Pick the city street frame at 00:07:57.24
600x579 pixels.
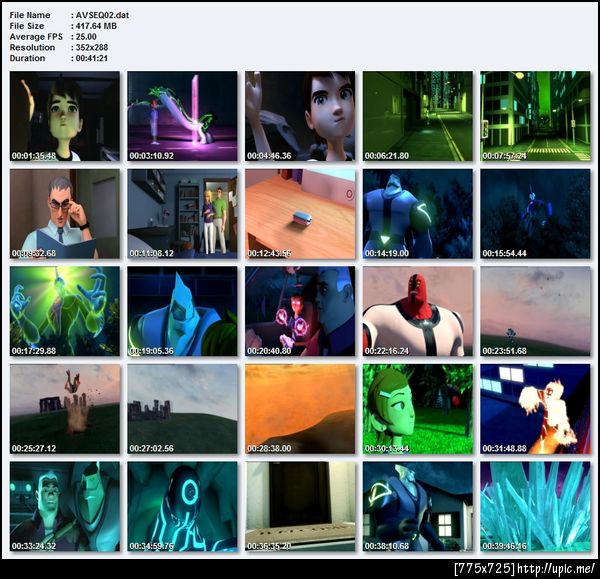coord(535,116)
